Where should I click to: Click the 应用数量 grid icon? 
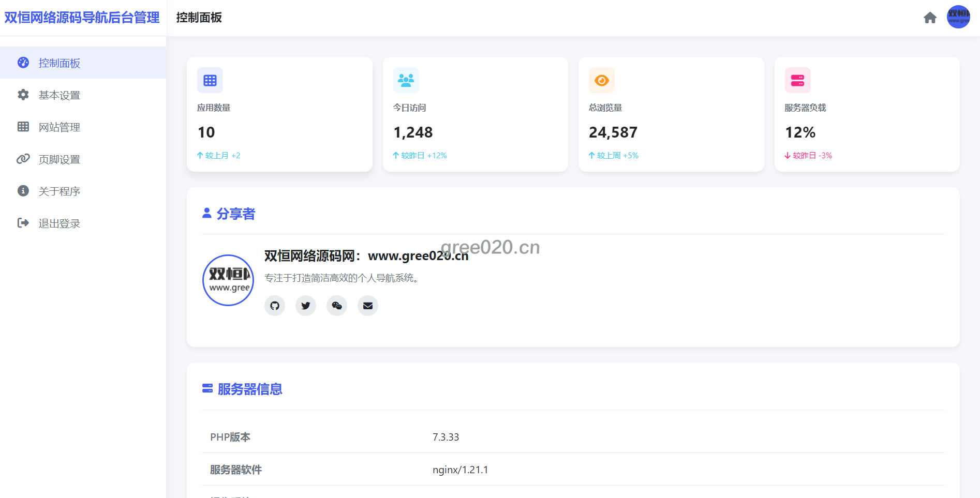click(210, 81)
